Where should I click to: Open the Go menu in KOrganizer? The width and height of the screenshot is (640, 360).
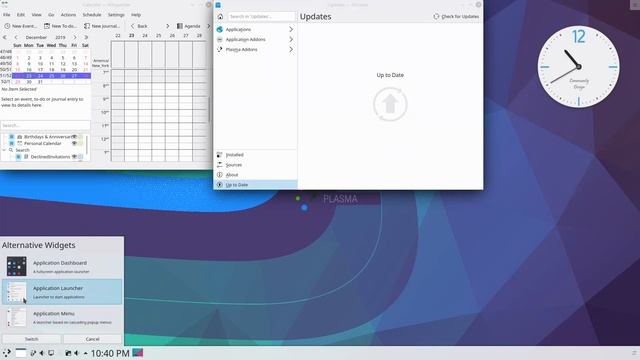pyautogui.click(x=51, y=15)
